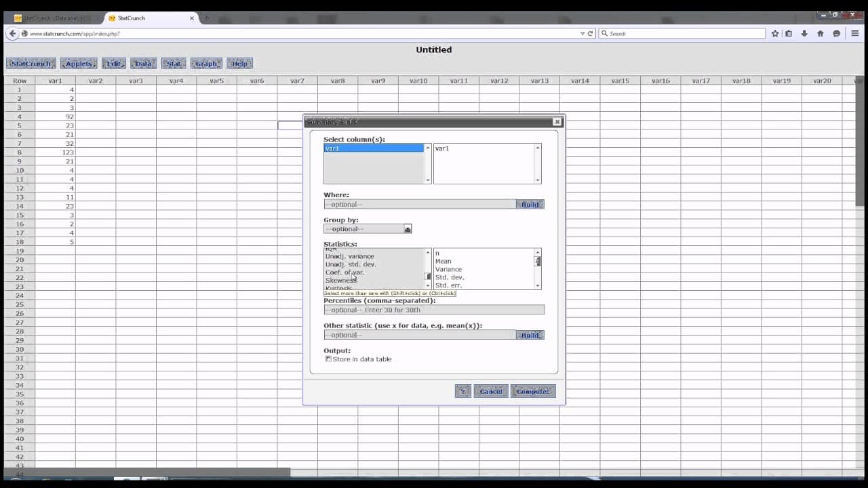Image resolution: width=868 pixels, height=488 pixels.
Task: Reload the page with the refresh icon
Action: click(591, 33)
